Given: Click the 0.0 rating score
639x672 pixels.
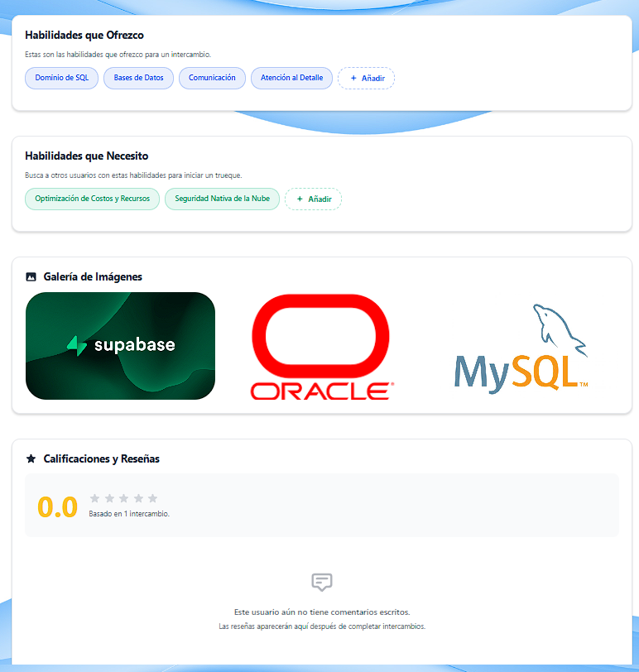Looking at the screenshot, I should coord(57,507).
